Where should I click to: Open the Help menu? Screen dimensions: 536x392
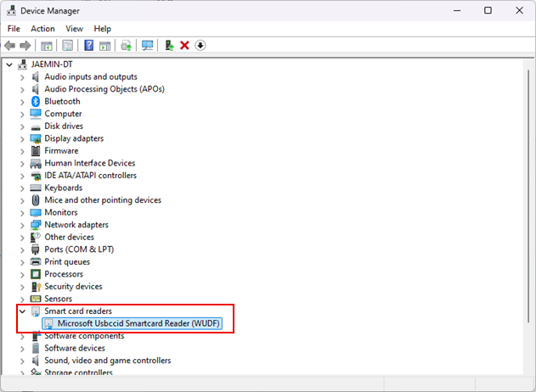(102, 29)
